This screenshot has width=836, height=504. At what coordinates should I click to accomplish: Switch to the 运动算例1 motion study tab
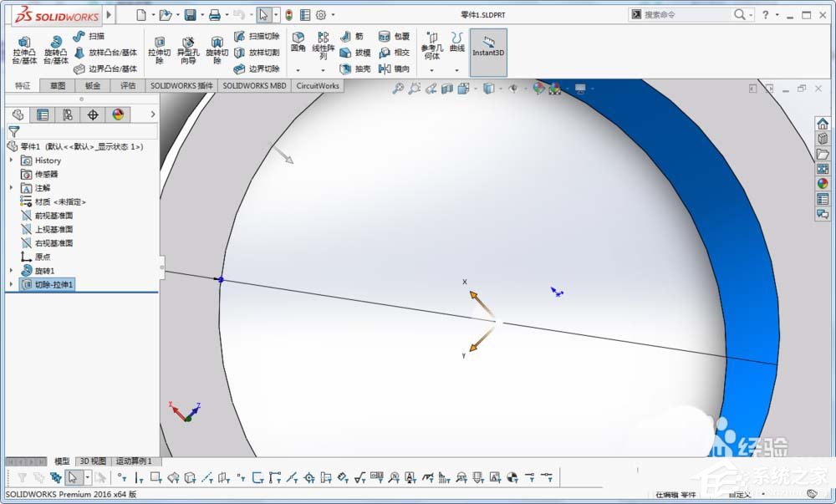[x=135, y=461]
